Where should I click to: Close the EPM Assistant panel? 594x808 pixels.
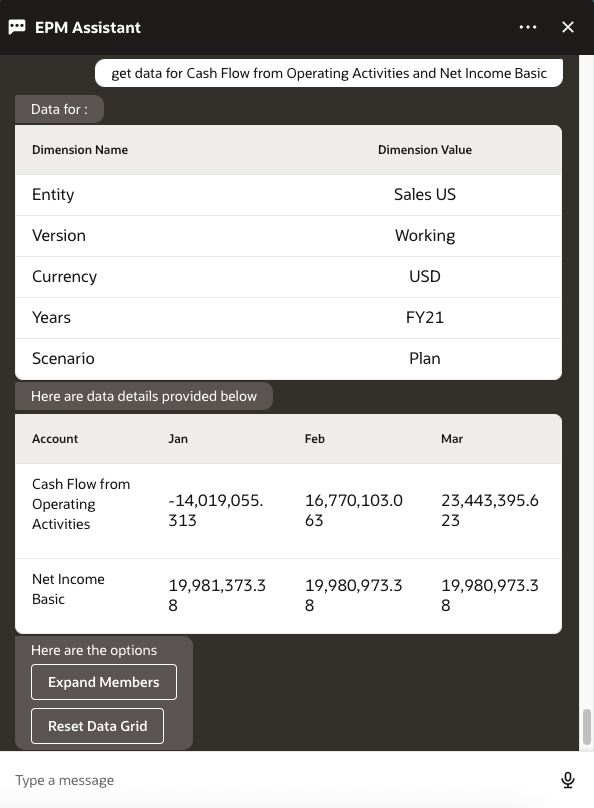567,27
